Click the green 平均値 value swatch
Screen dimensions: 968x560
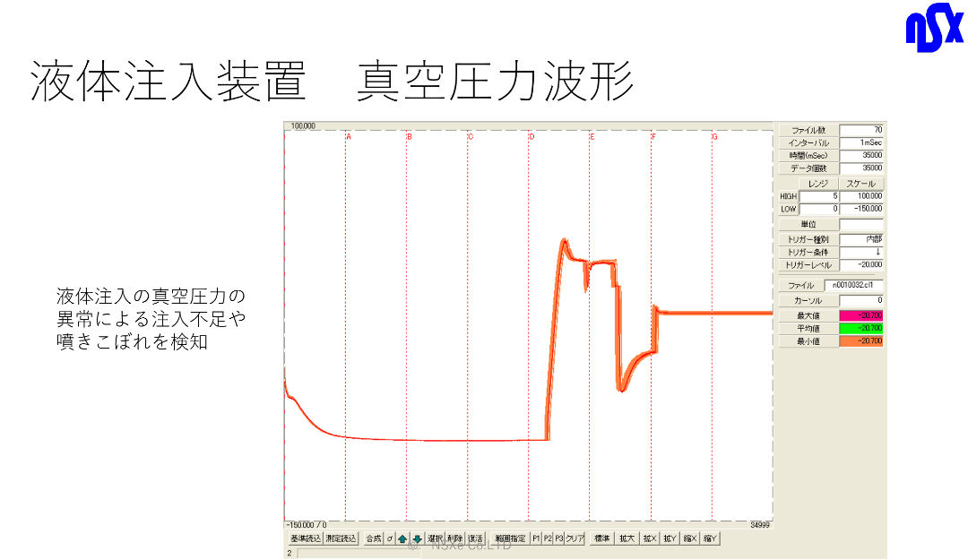(x=861, y=329)
